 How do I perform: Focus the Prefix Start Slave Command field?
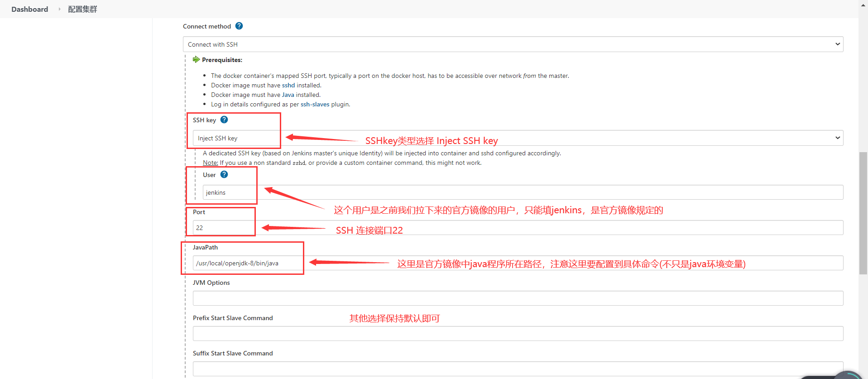(518, 334)
